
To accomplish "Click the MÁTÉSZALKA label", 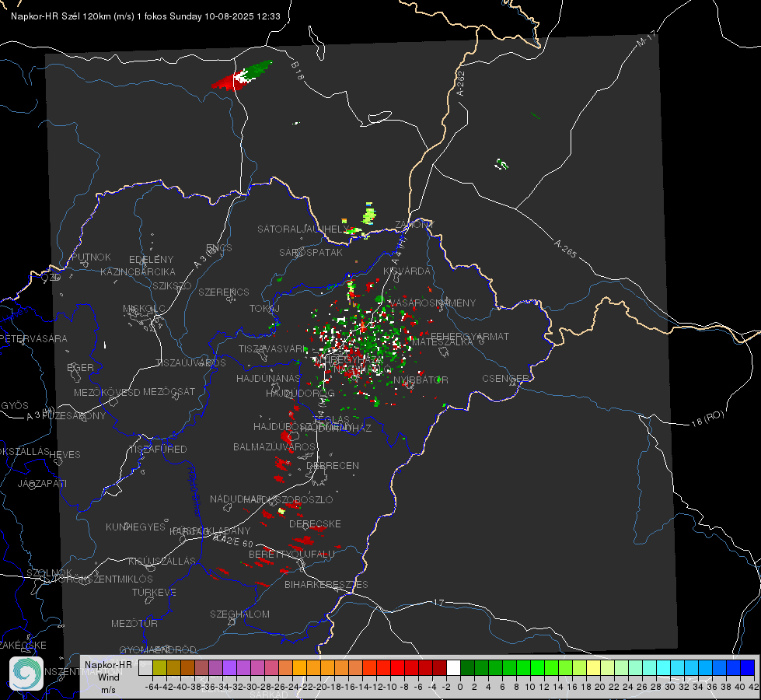I will (x=442, y=342).
